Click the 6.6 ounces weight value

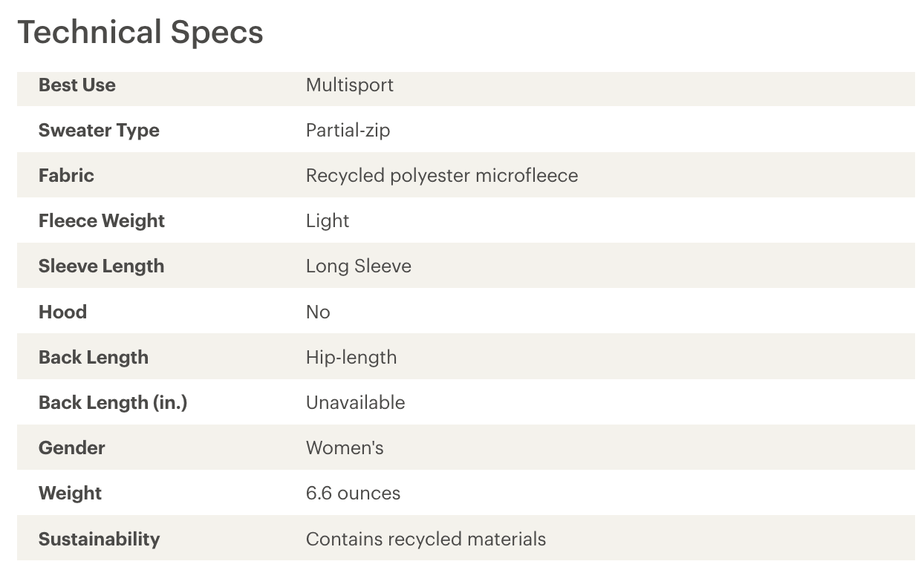tap(353, 493)
